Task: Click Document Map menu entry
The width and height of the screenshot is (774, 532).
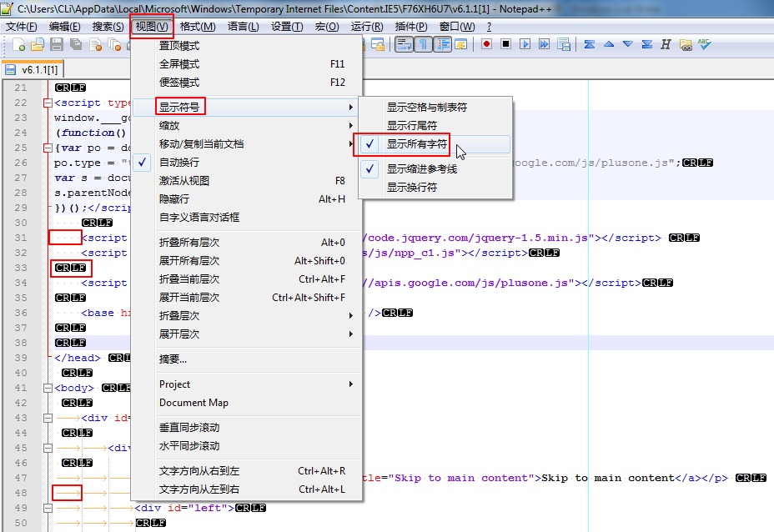Action: point(193,403)
